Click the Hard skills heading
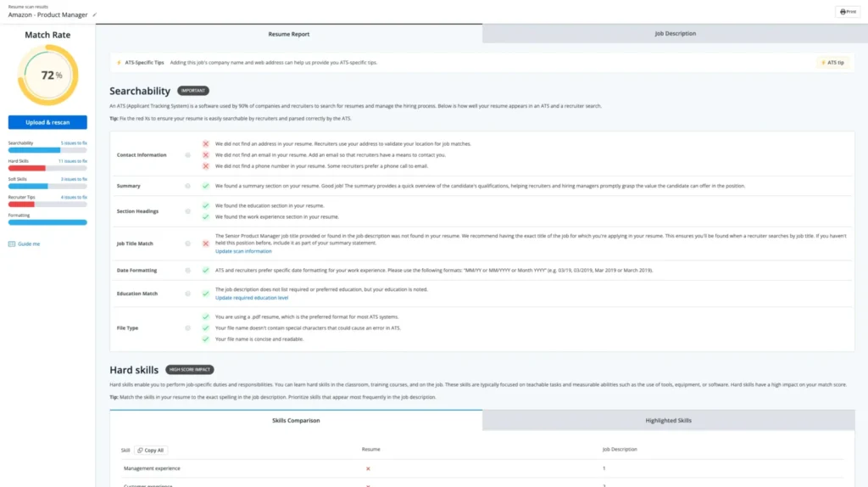Viewport: 868px width, 487px height. tap(134, 370)
